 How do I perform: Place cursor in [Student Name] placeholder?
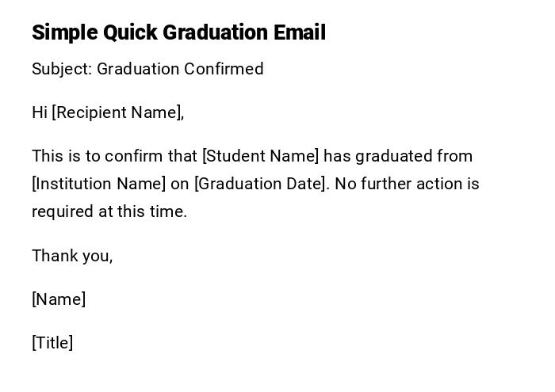261,156
